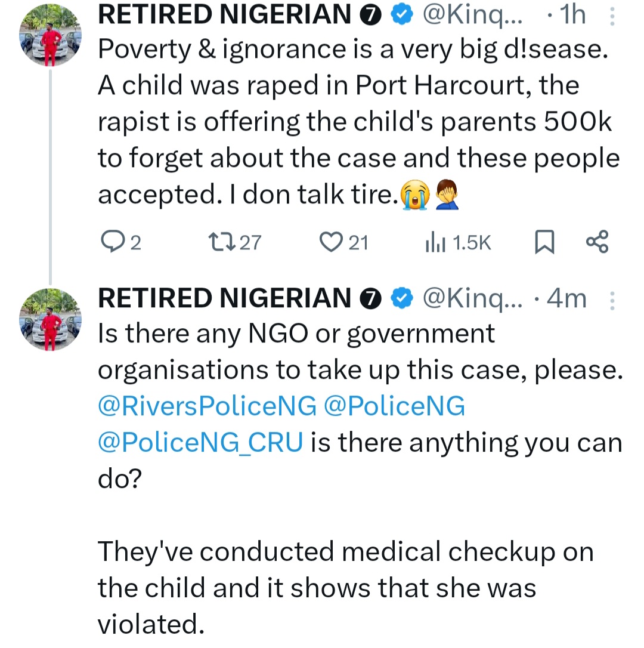Click the 4m timestamp on the reply
Viewport: 644px width, 648px height.
566,299
